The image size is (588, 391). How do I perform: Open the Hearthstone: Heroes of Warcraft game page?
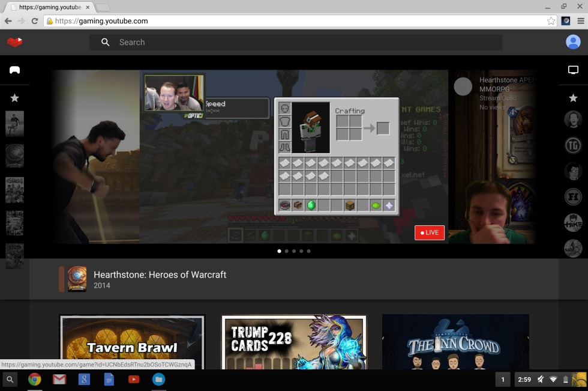(x=159, y=274)
